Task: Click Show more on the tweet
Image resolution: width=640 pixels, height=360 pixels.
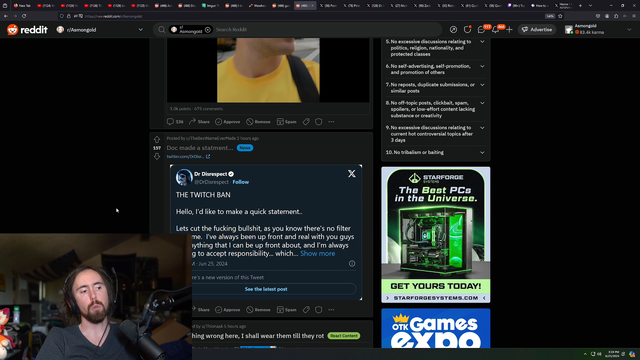Action: [318, 253]
